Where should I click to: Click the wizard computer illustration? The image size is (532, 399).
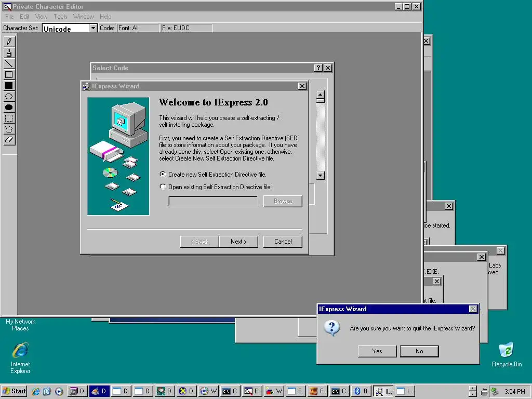[118, 156]
